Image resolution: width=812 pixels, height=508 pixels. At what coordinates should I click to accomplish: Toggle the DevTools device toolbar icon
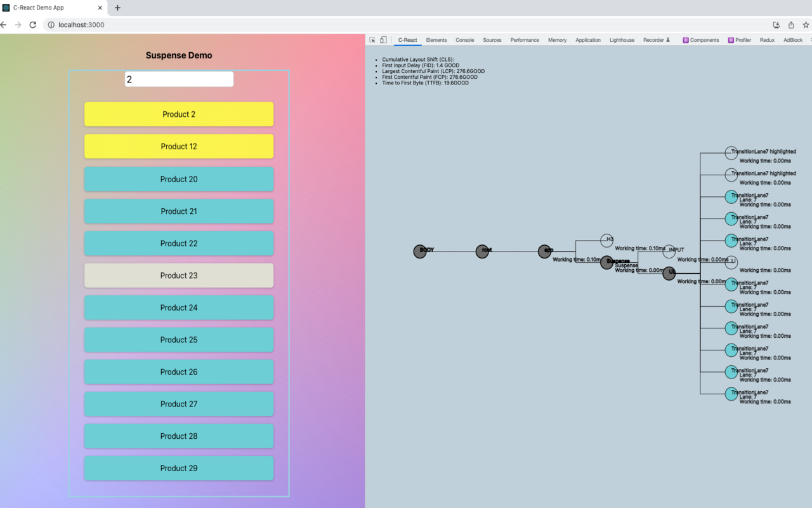pos(383,40)
